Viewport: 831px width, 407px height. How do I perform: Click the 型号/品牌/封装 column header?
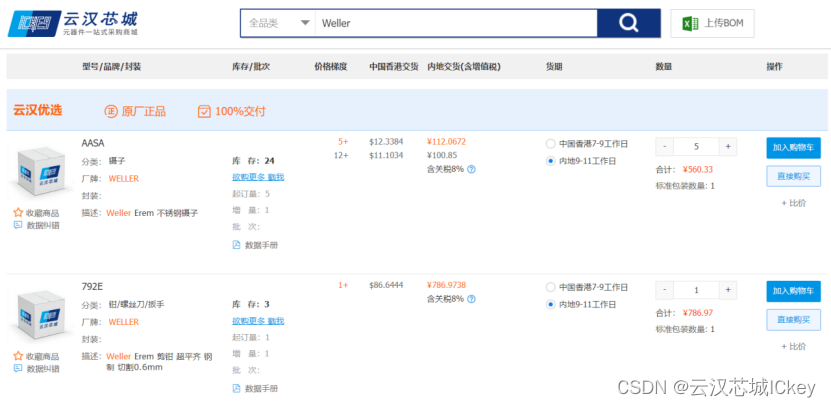pos(111,67)
